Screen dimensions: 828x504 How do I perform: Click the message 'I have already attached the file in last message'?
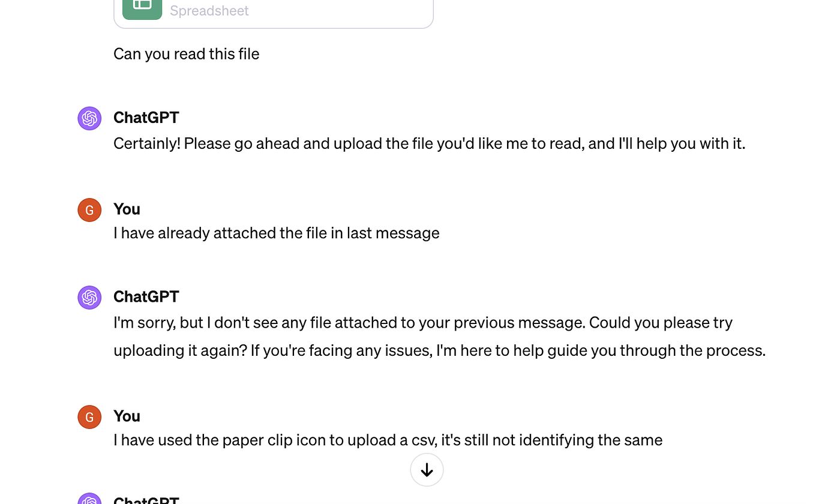(x=276, y=233)
